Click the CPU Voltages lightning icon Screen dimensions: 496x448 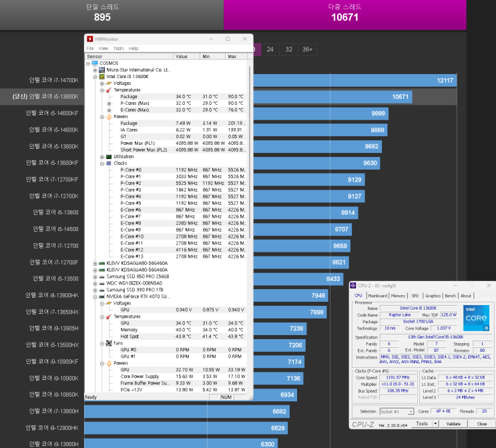109,83
